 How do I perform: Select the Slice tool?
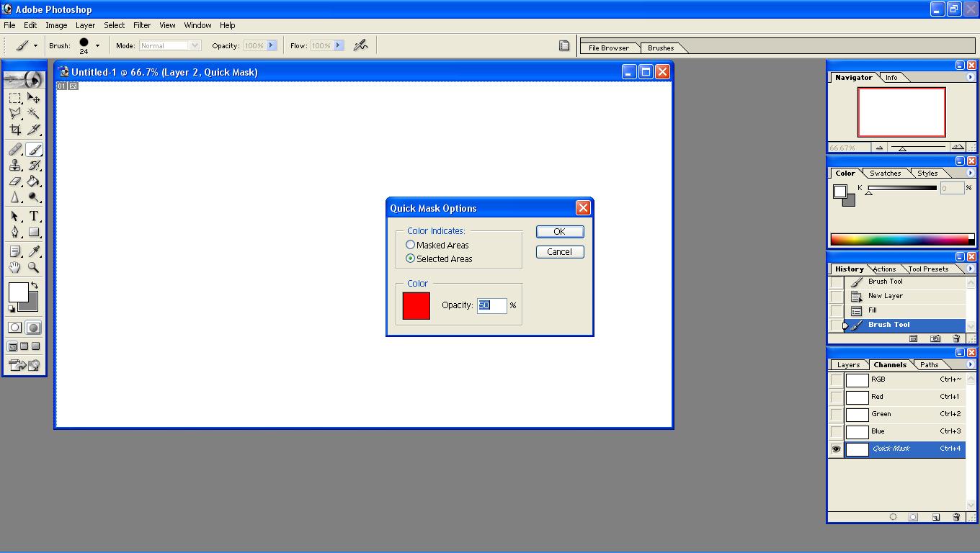[x=34, y=130]
